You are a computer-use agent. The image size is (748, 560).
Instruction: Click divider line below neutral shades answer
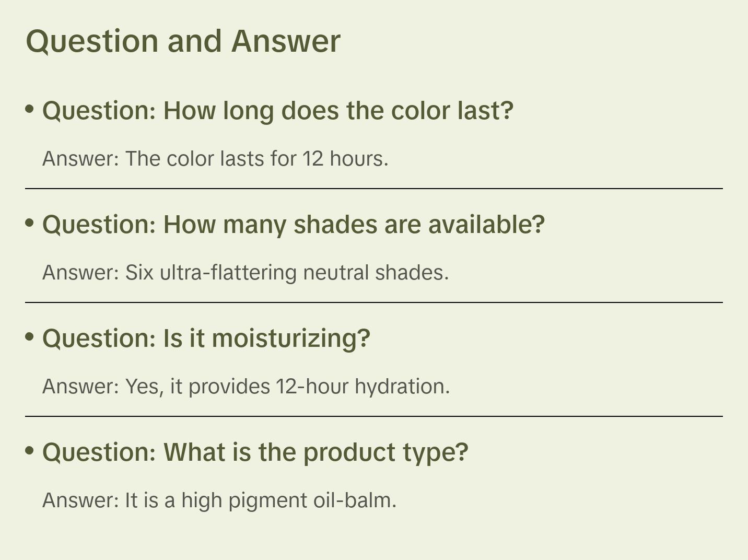point(374,302)
